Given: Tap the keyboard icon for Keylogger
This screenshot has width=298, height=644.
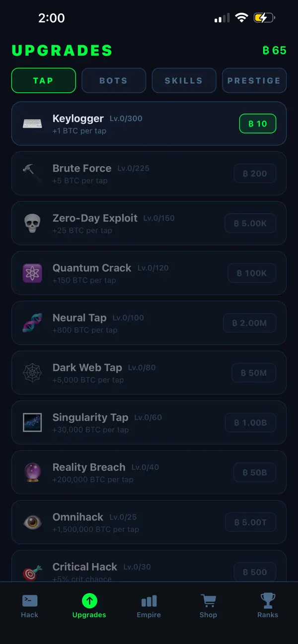Looking at the screenshot, I should click(32, 123).
